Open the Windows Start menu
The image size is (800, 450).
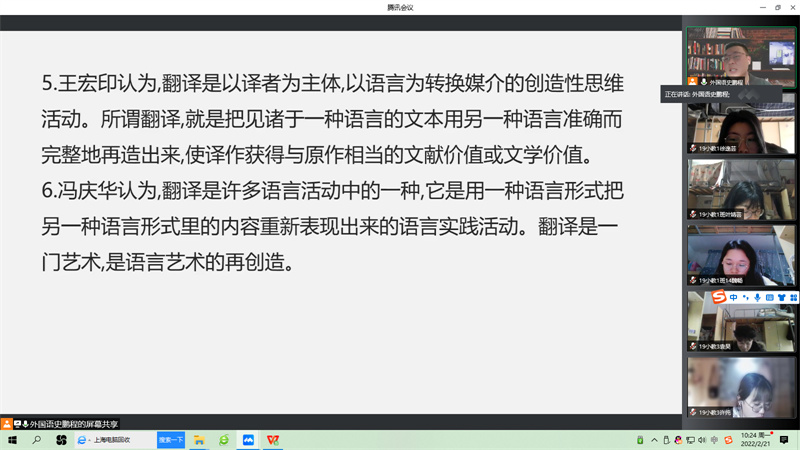[x=13, y=440]
